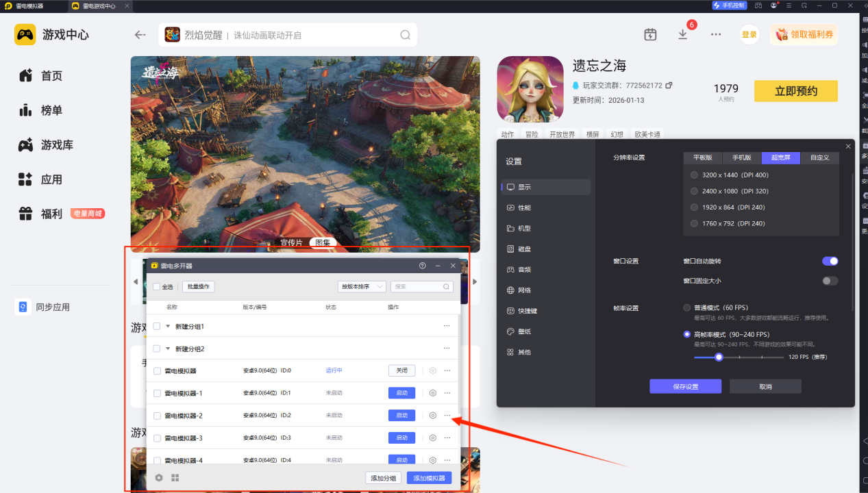Screen dimensions: 868x493
Task: Open the gamepad icon in the title bar
Action: coord(758,5)
